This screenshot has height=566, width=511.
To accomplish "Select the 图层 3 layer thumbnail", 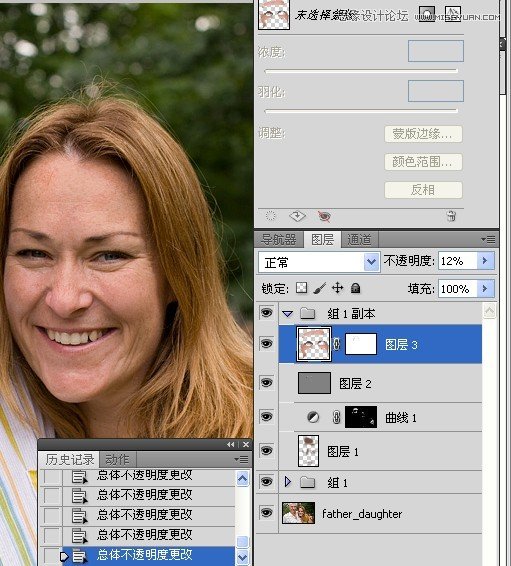I will point(314,344).
